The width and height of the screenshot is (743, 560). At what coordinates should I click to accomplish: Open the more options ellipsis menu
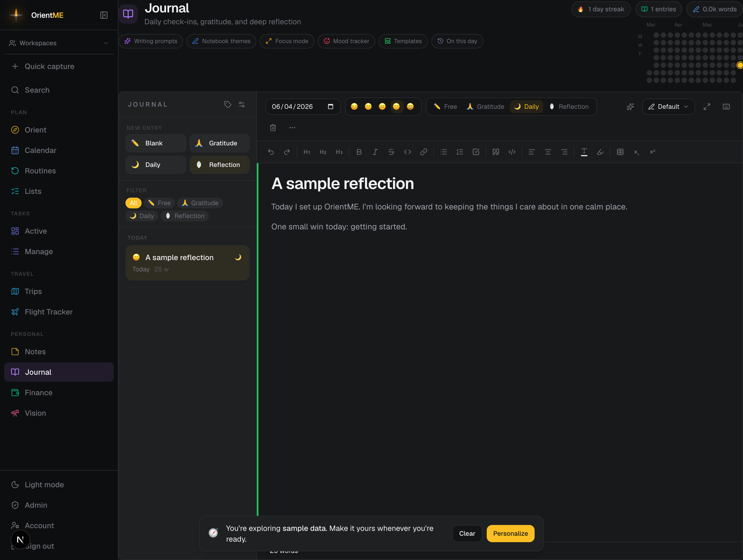(292, 128)
